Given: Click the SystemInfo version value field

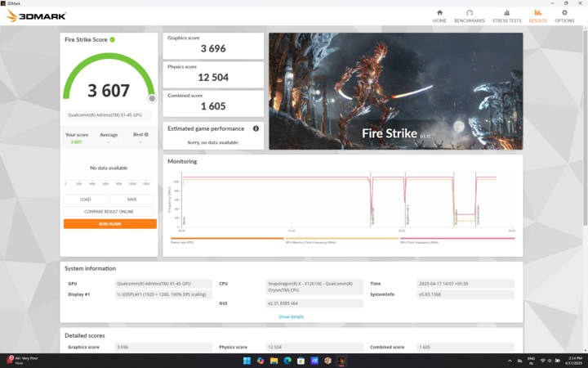Looking at the screenshot, I should (465, 294).
